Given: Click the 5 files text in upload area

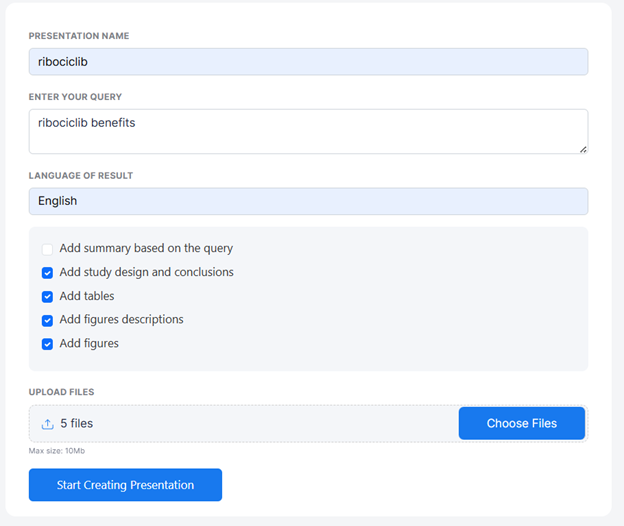Looking at the screenshot, I should pos(76,424).
